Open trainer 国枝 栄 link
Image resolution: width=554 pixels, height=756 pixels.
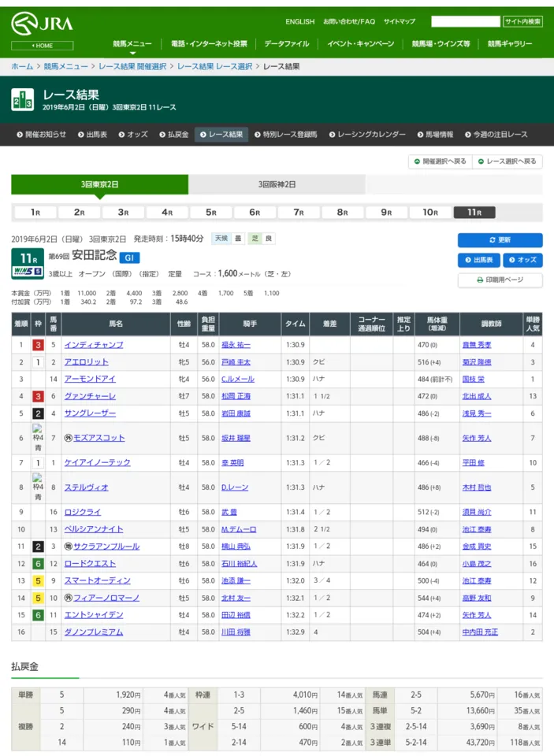pos(474,380)
